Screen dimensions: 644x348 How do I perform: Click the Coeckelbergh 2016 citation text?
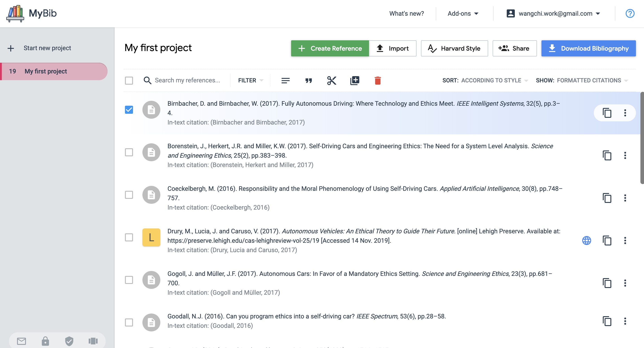pyautogui.click(x=365, y=193)
